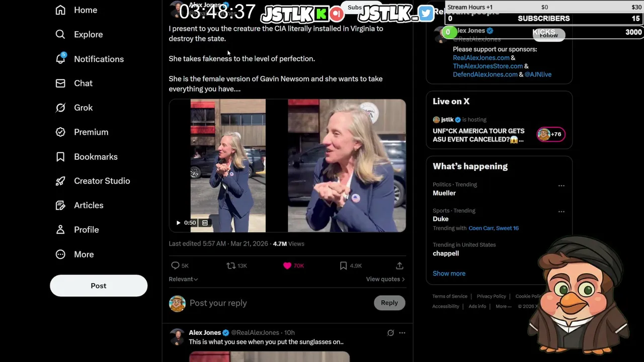This screenshot has height=362, width=644.
Task: Click the Premium verified badge icon
Action: point(60,132)
